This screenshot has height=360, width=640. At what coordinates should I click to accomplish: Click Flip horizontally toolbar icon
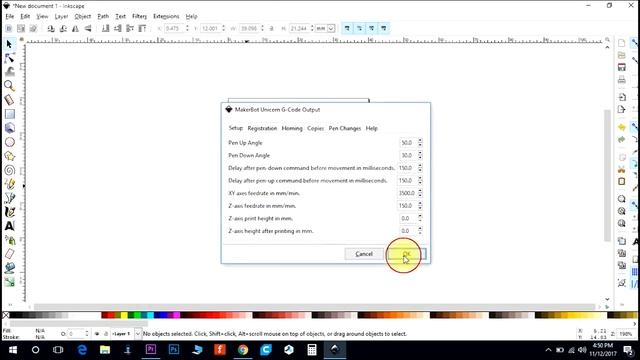coord(76,28)
